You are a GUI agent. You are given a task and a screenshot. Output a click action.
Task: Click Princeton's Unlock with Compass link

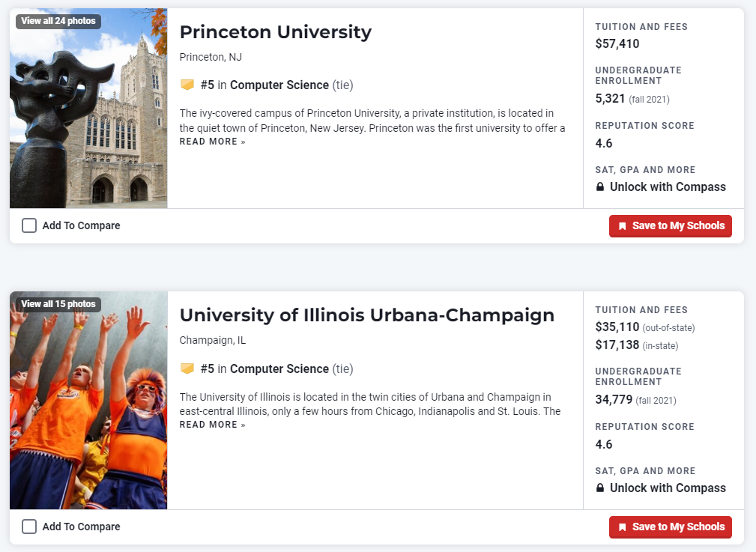(x=667, y=187)
